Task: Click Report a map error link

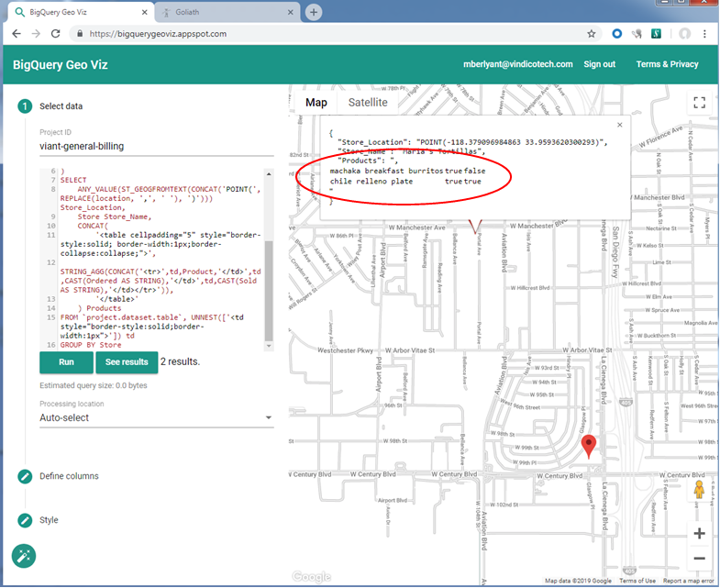Action: click(x=688, y=581)
